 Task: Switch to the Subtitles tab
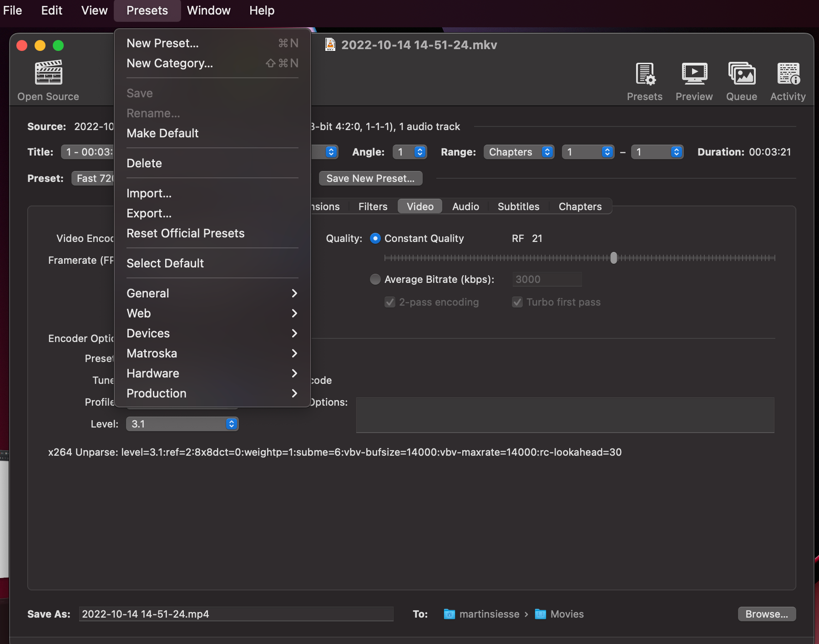pyautogui.click(x=519, y=206)
